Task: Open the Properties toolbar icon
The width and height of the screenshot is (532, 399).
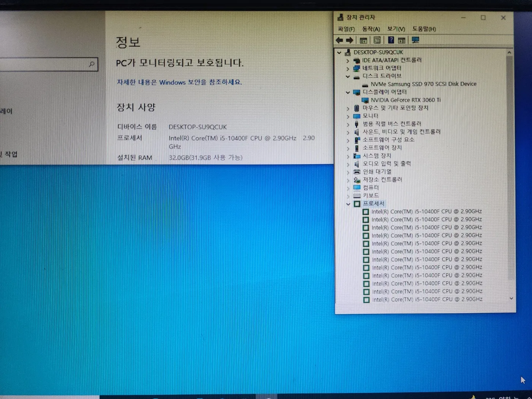Action: pyautogui.click(x=377, y=40)
